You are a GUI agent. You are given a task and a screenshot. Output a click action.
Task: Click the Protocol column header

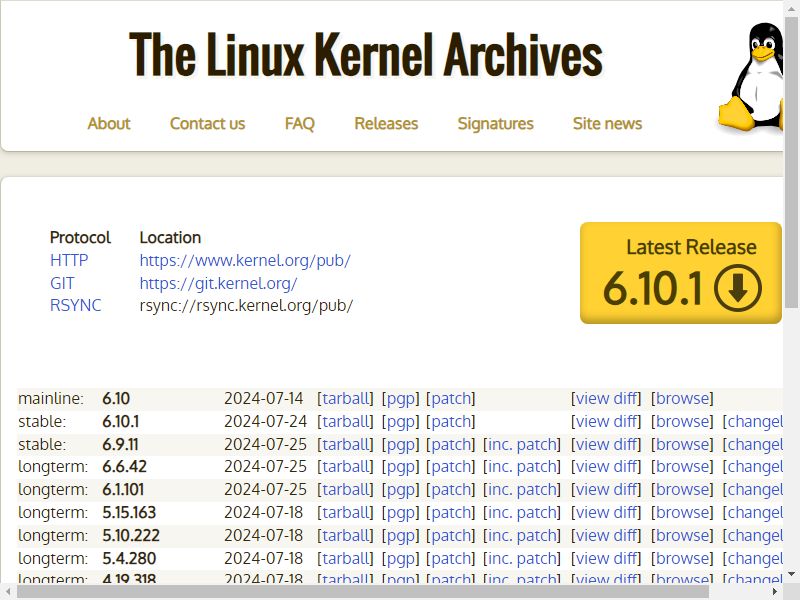[x=80, y=237]
